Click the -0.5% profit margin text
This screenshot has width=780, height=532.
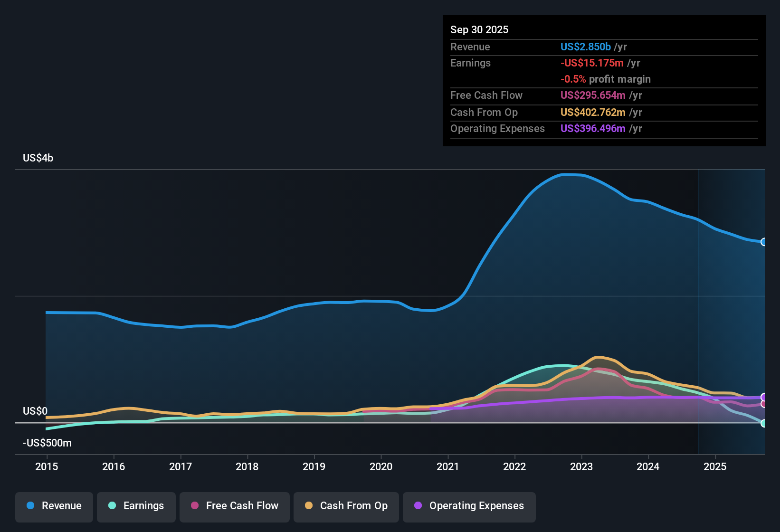tap(606, 79)
